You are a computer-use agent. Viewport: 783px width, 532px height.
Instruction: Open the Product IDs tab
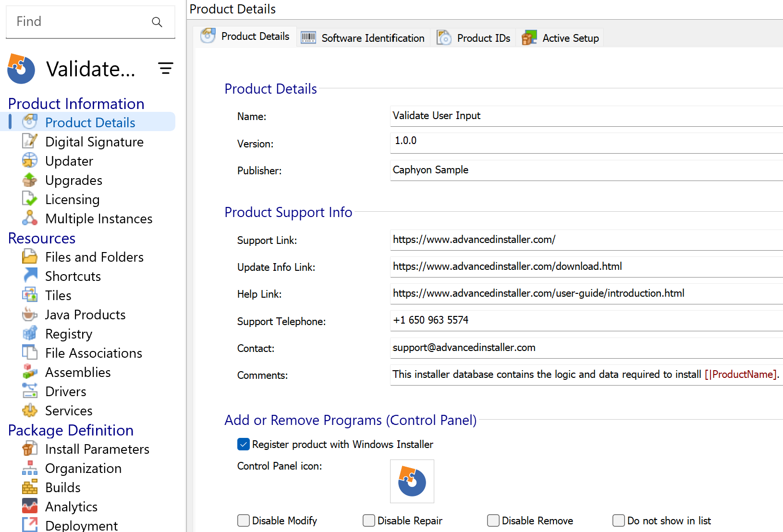(x=474, y=37)
